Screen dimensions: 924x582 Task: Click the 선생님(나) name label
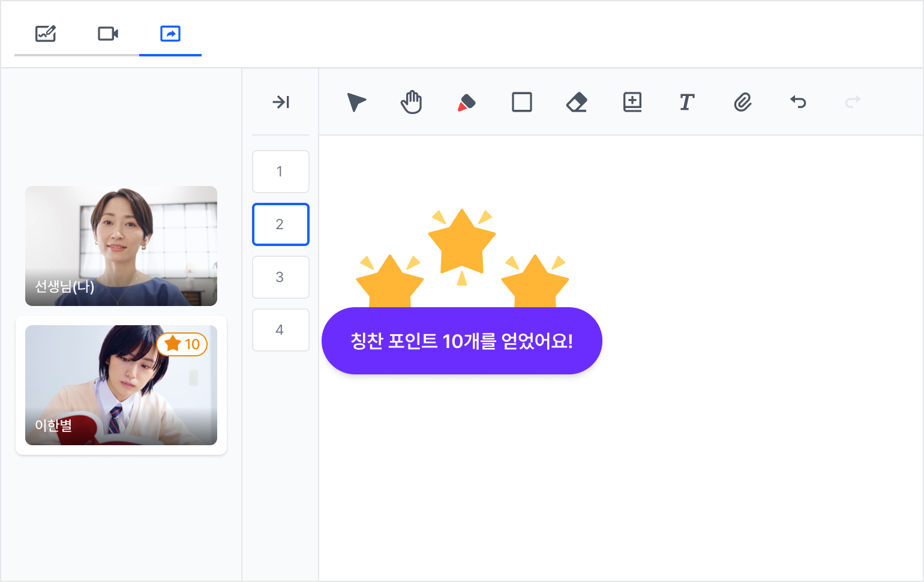[64, 287]
